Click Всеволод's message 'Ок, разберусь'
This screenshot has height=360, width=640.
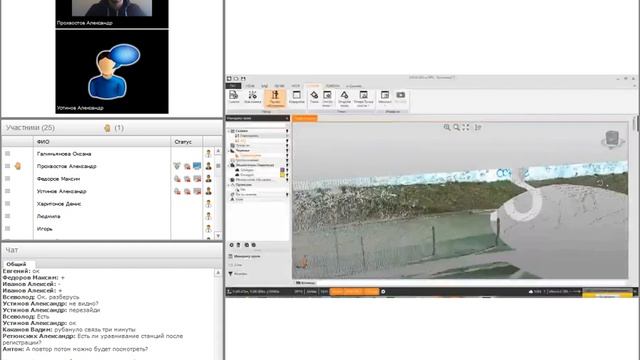[41, 297]
